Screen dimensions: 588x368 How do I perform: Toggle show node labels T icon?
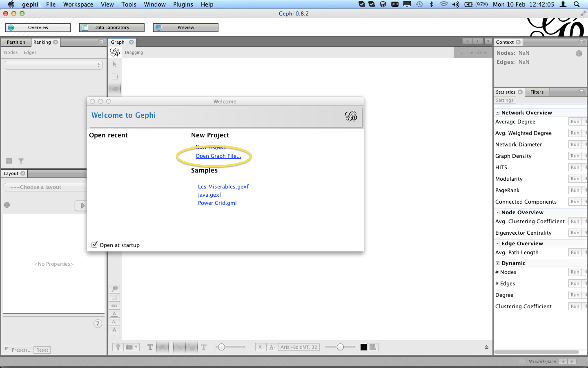(150, 347)
